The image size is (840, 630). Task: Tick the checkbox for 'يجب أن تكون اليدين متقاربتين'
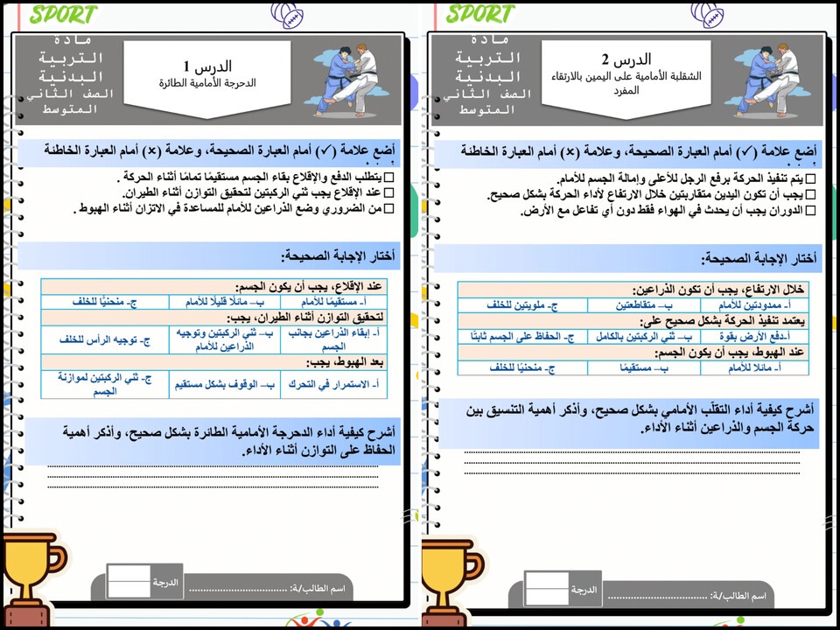click(x=810, y=195)
